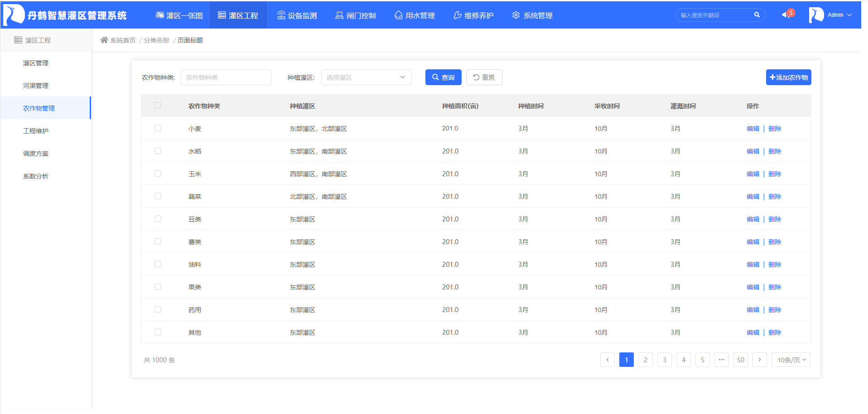Open 调度方案 in the sidebar
The height and width of the screenshot is (414, 868).
pyautogui.click(x=45, y=153)
